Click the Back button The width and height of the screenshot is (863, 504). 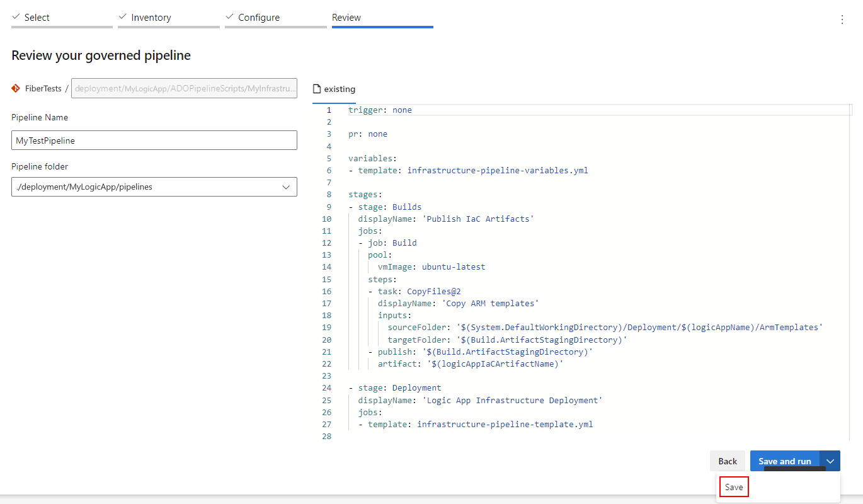click(x=728, y=461)
